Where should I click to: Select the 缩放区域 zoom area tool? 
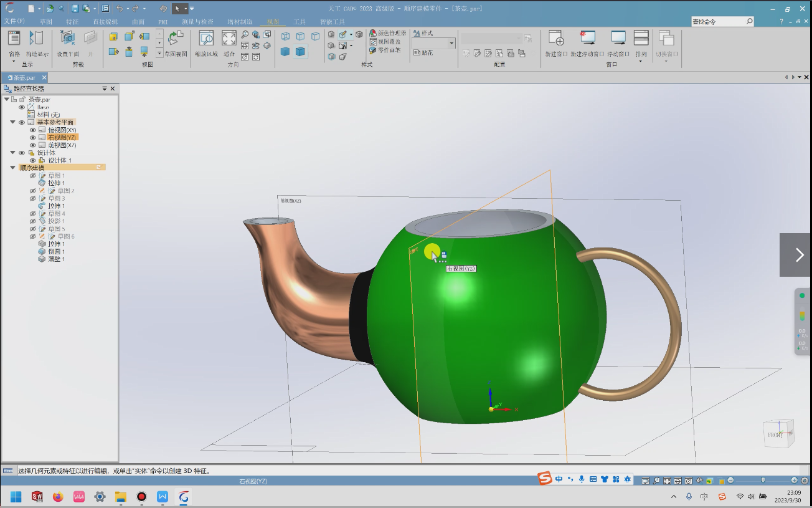pos(206,39)
